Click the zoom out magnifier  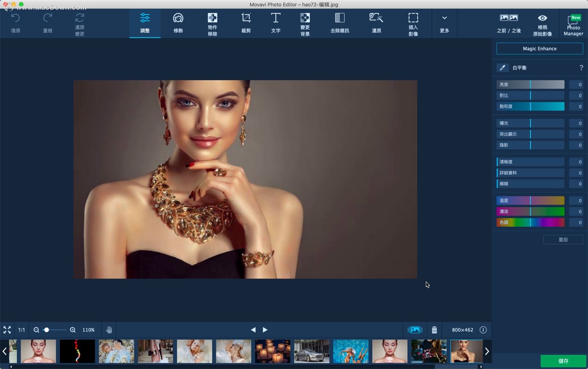coord(36,330)
